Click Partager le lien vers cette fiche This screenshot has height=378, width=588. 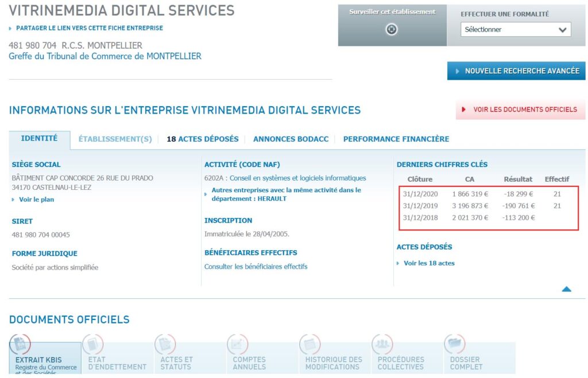tap(89, 28)
